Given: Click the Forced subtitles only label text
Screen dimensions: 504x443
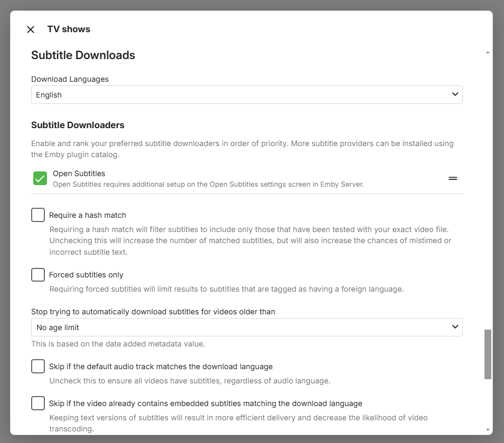Looking at the screenshot, I should 86,275.
